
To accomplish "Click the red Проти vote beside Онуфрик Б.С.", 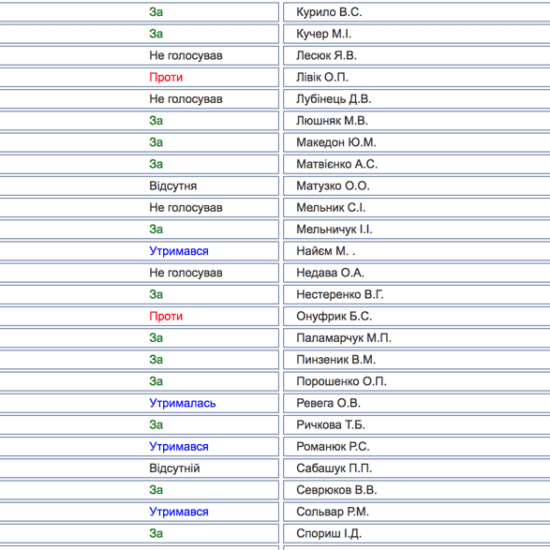I will tap(166, 316).
